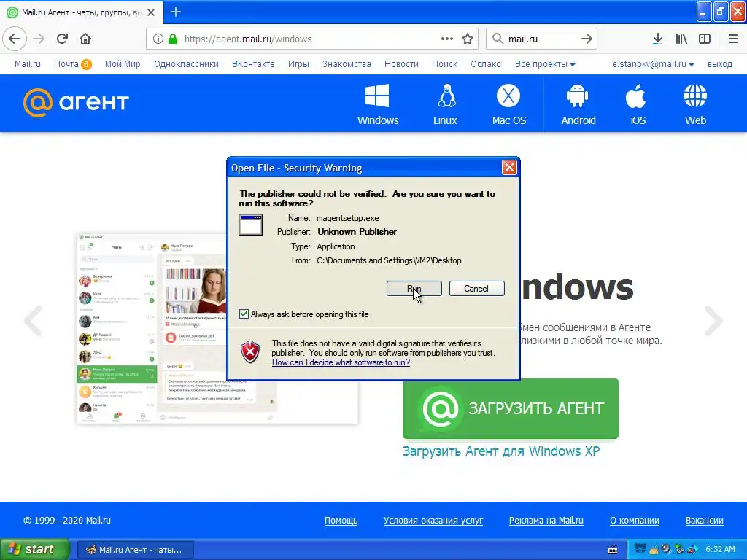
Task: Click the keyboard icon in taskbar
Action: 613,550
